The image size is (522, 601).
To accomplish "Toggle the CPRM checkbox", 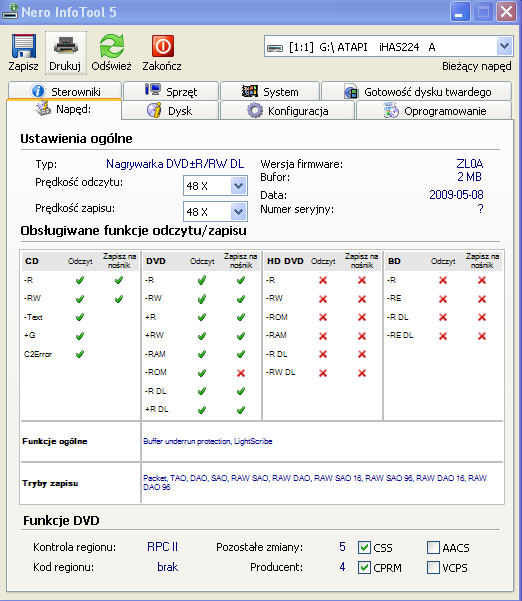I will (364, 567).
